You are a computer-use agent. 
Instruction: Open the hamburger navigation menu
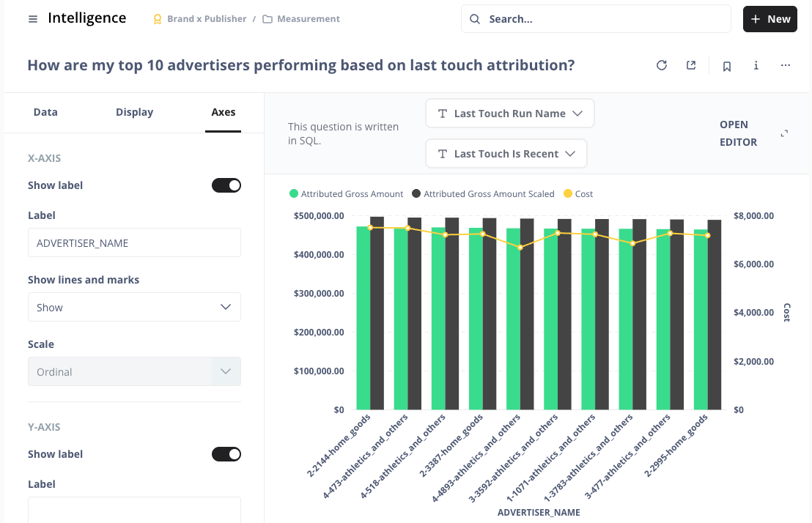coord(32,19)
